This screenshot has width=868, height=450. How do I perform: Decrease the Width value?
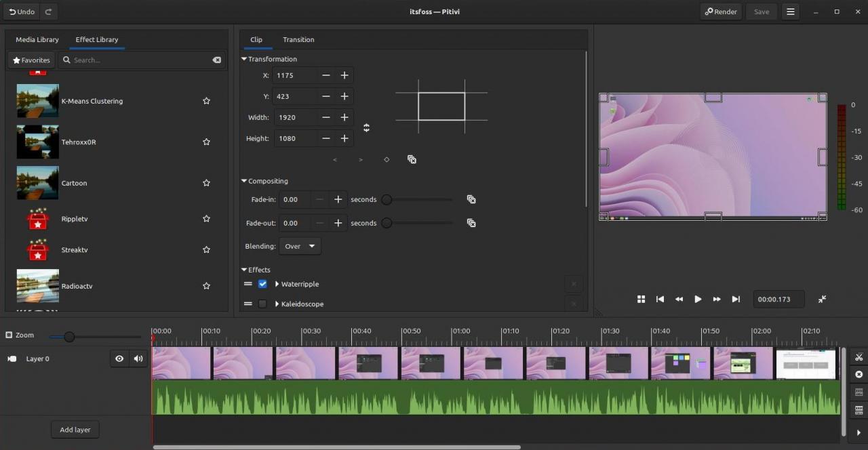pyautogui.click(x=326, y=117)
